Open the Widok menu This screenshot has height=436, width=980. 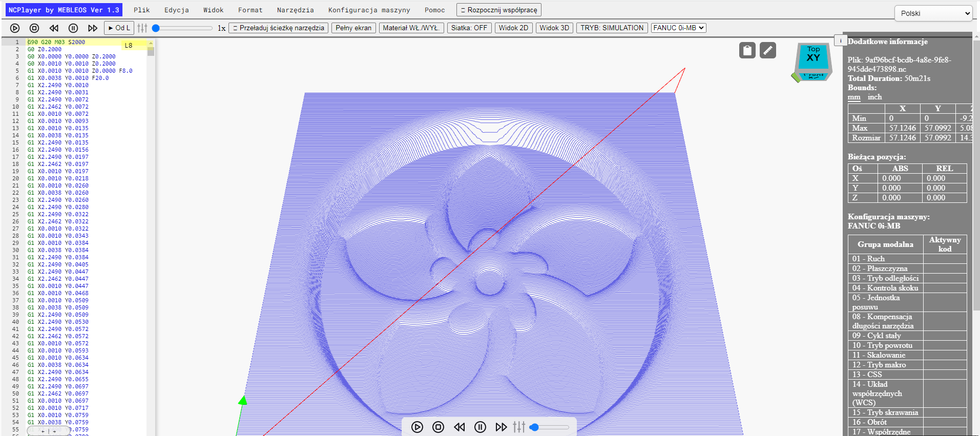click(214, 10)
